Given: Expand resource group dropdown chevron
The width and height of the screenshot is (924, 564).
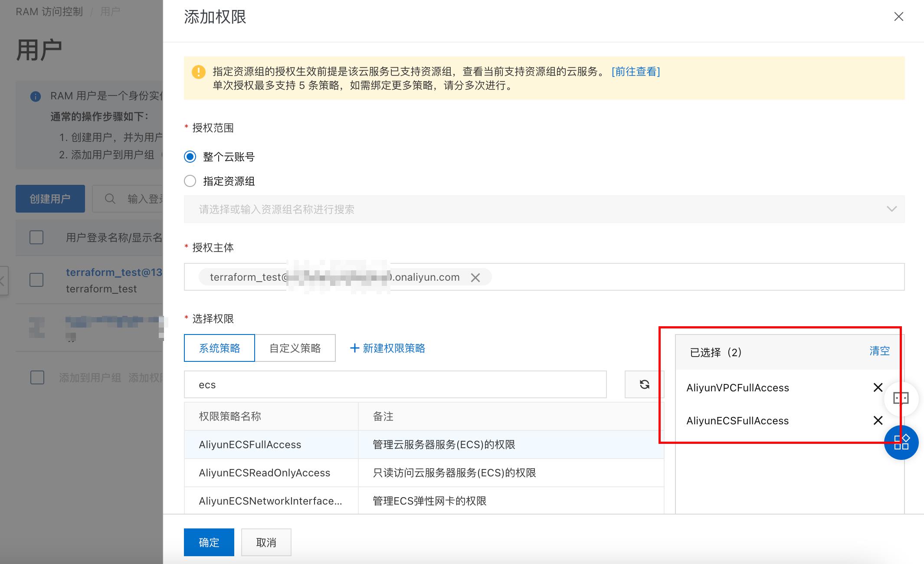Looking at the screenshot, I should pos(891,209).
